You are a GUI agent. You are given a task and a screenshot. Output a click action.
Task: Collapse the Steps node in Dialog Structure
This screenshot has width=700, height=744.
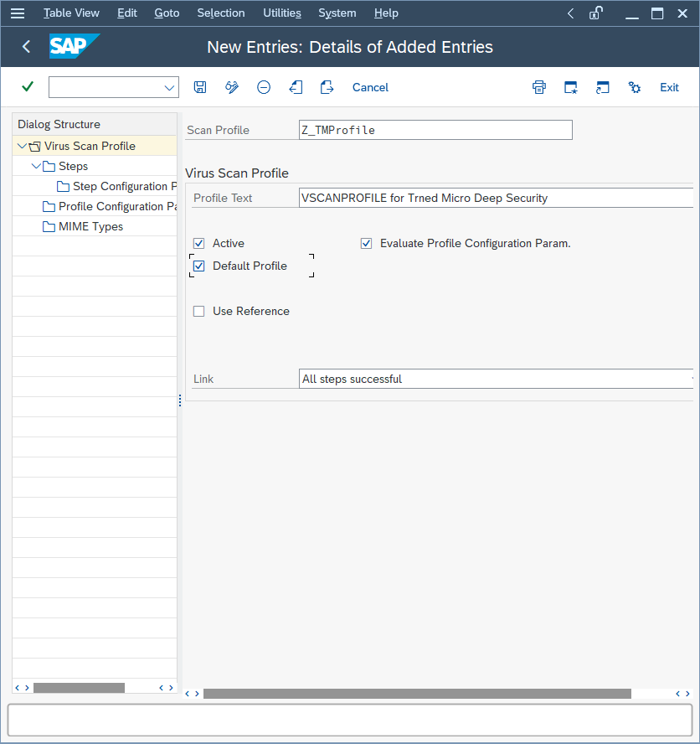[x=34, y=166]
